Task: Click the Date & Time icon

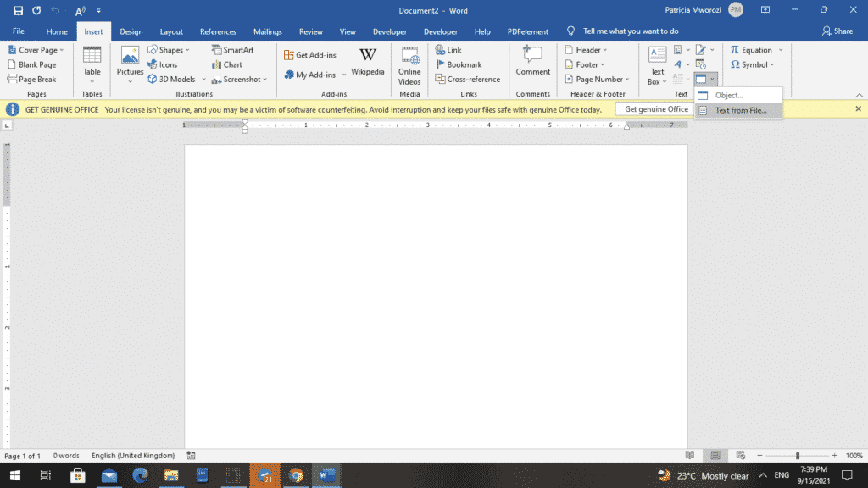Action: tap(700, 64)
